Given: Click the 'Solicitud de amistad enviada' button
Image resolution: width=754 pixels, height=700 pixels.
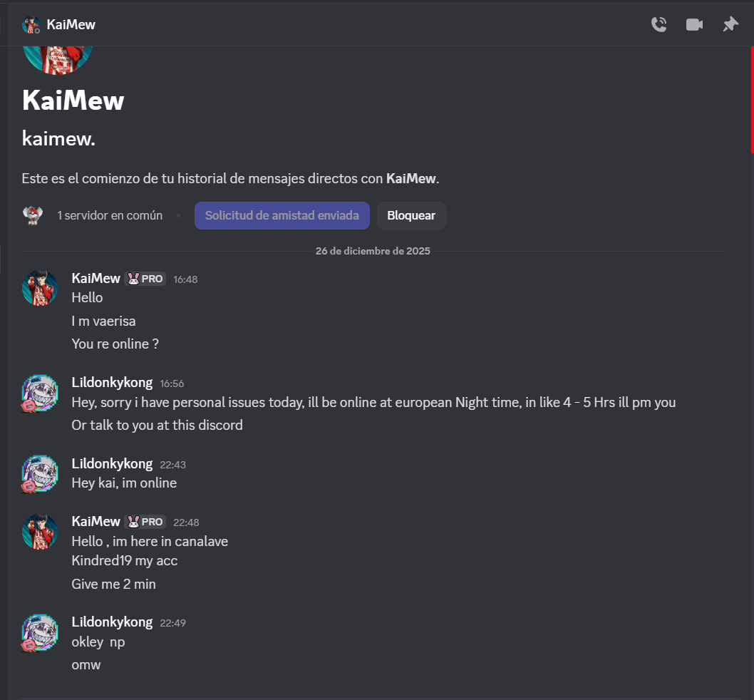Looking at the screenshot, I should point(282,215).
